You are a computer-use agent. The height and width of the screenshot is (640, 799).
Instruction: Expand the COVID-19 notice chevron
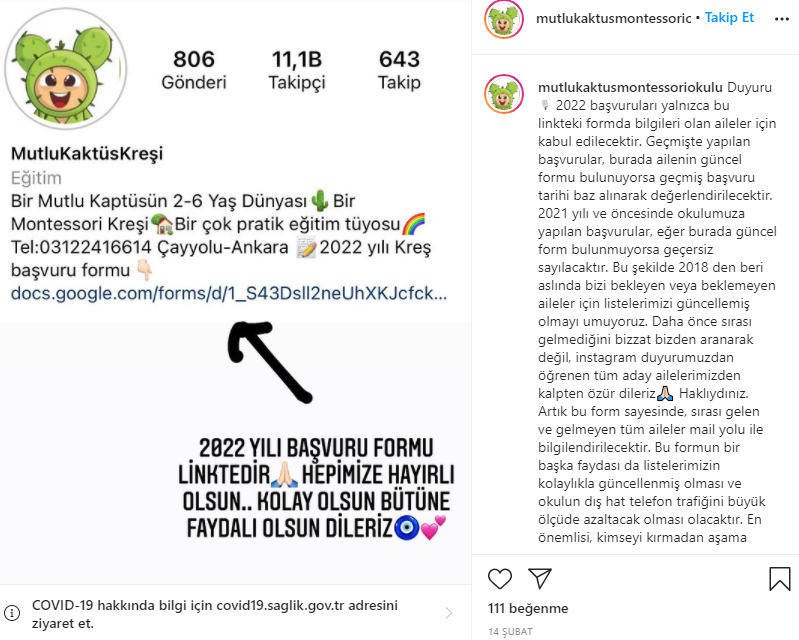click(448, 613)
